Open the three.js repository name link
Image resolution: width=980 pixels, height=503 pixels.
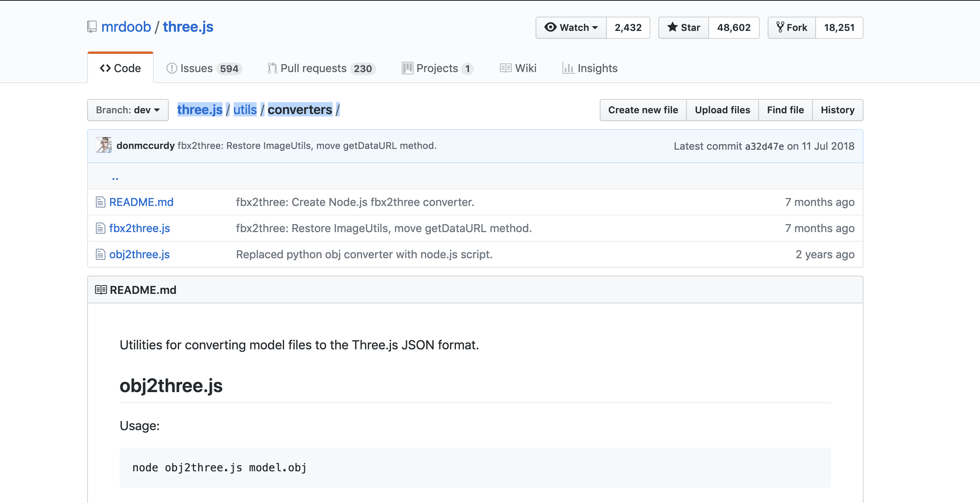pyautogui.click(x=188, y=27)
